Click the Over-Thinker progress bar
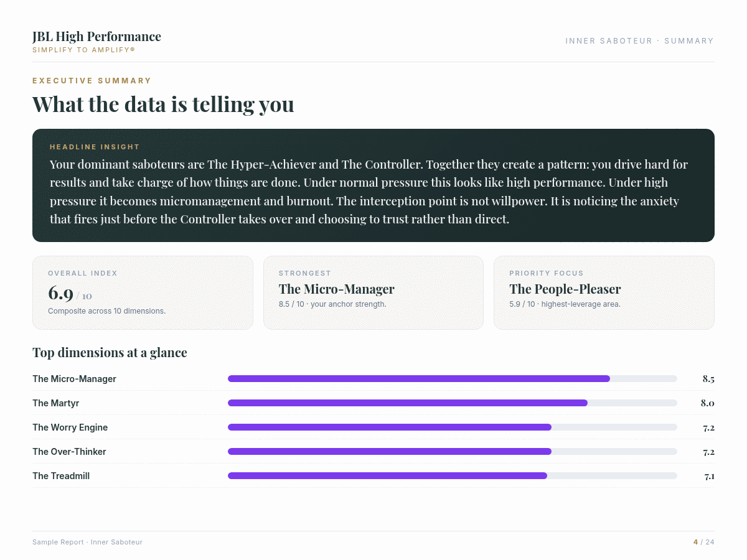This screenshot has height=560, width=747. [453, 452]
